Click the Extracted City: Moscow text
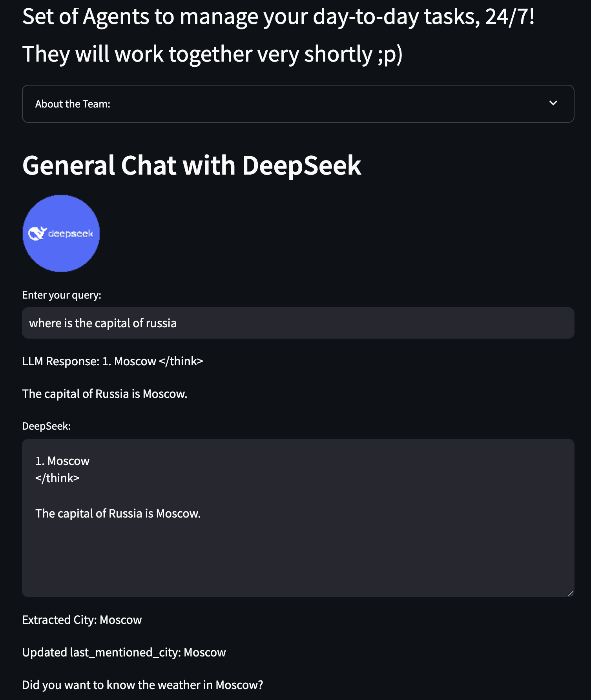The height and width of the screenshot is (700, 591). (x=82, y=620)
